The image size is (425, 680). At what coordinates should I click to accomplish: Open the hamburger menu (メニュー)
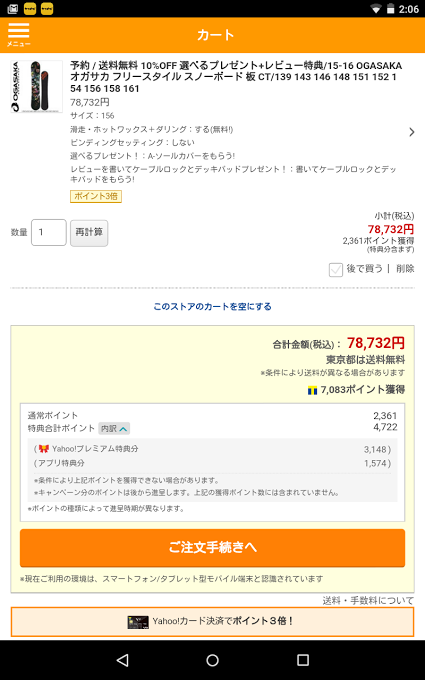(19, 35)
